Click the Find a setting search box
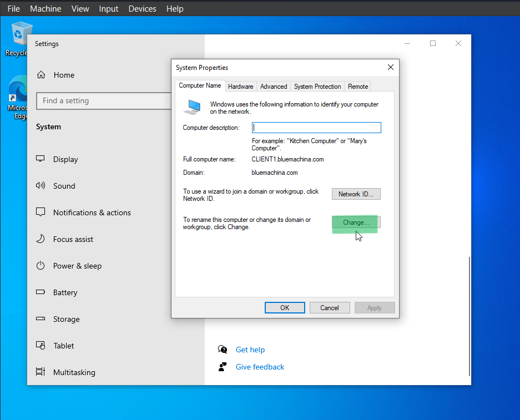520x420 pixels. [x=104, y=101]
